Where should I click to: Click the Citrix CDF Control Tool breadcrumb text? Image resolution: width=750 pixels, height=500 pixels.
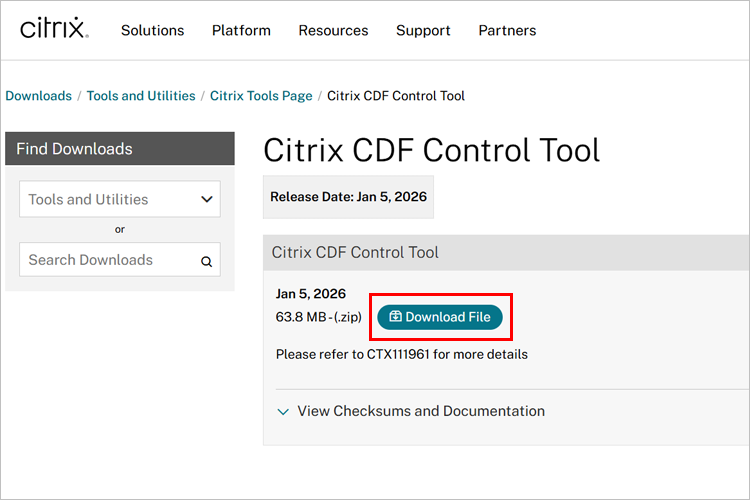396,96
